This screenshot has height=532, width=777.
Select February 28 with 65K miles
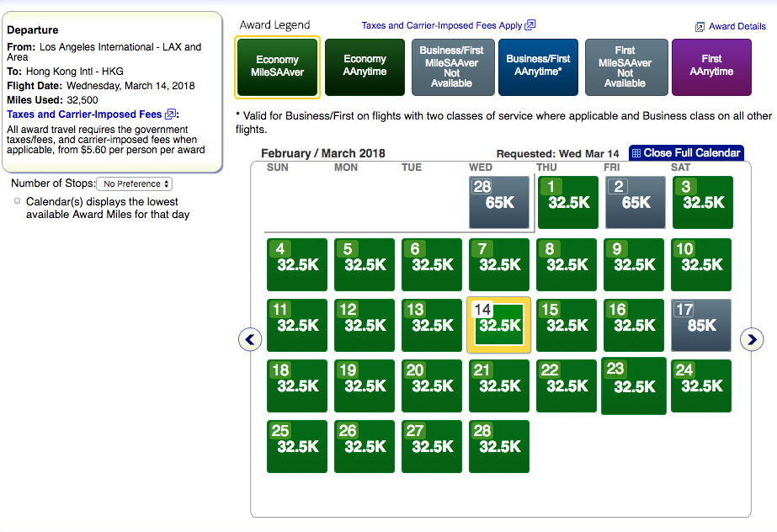click(x=499, y=203)
